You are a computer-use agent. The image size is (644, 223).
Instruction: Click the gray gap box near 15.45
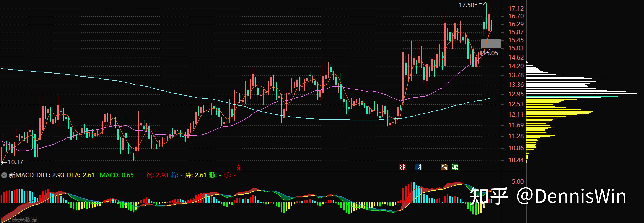(x=491, y=44)
